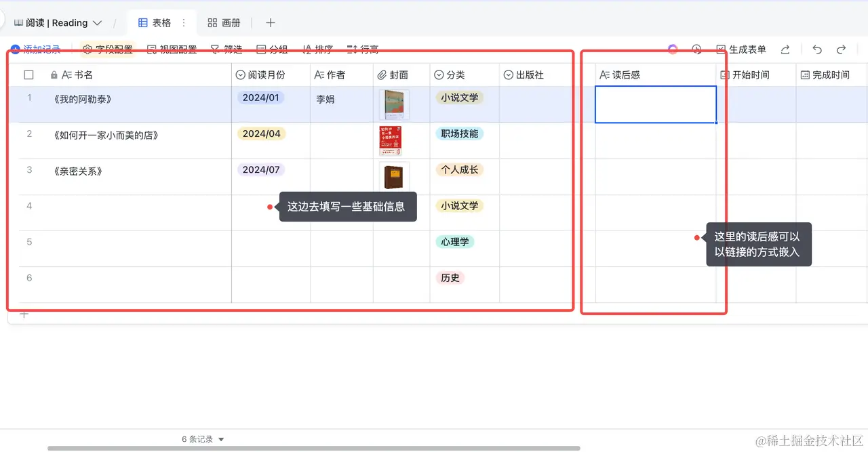Open the 分组 grouping settings
868x452 pixels.
(271, 49)
